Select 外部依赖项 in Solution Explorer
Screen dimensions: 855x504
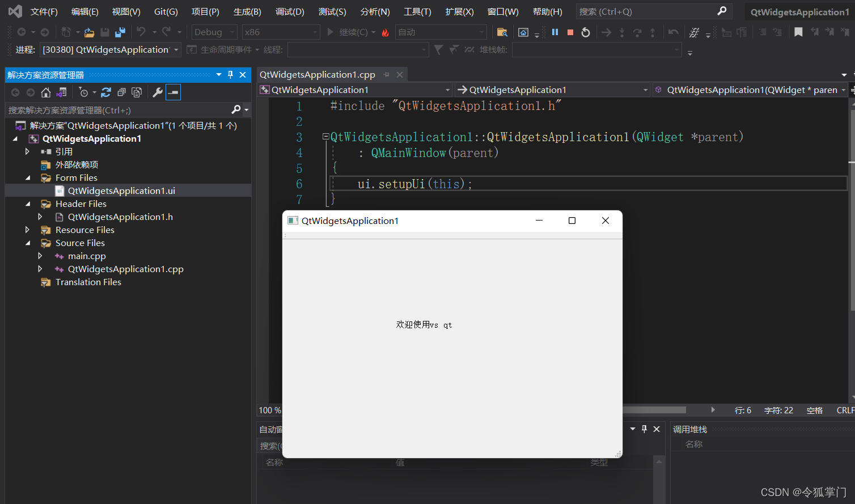click(x=77, y=165)
